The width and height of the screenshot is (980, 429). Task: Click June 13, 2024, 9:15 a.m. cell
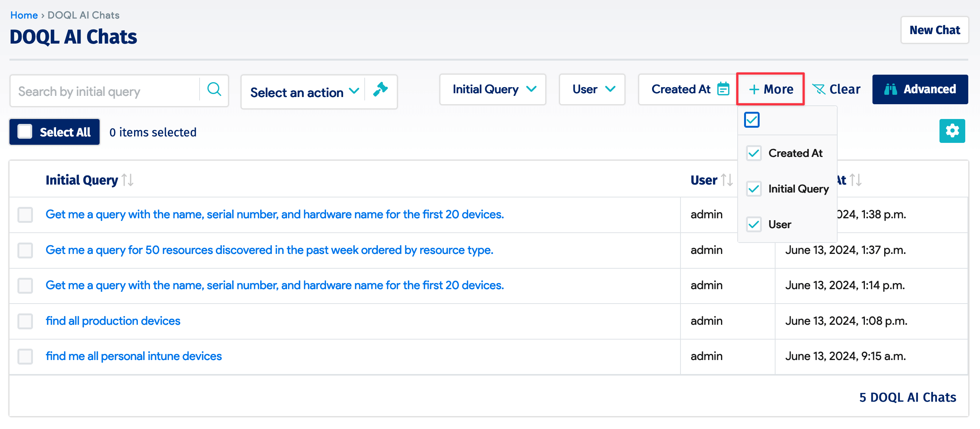pos(845,356)
